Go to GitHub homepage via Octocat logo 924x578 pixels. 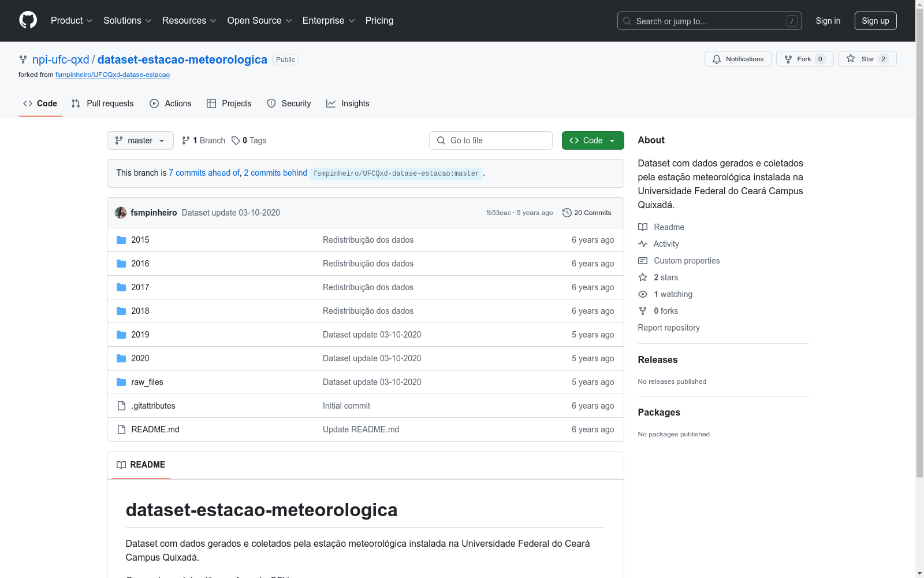click(28, 20)
